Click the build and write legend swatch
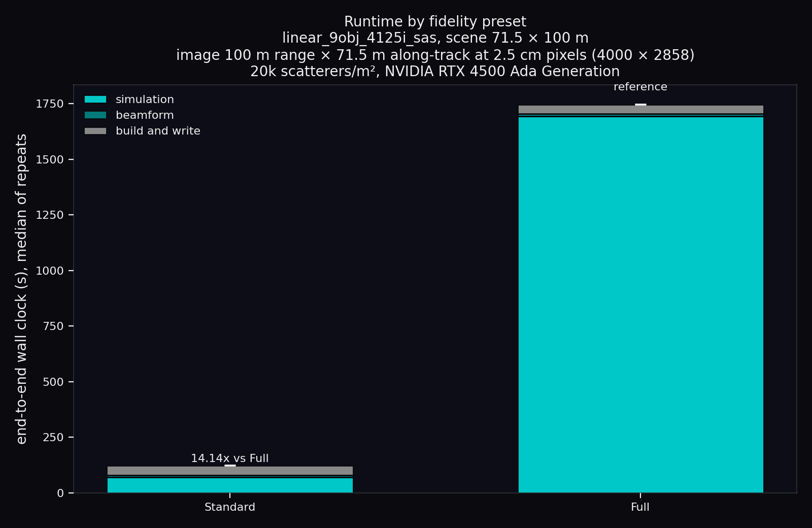Viewport: 812px width, 528px height. 95,131
